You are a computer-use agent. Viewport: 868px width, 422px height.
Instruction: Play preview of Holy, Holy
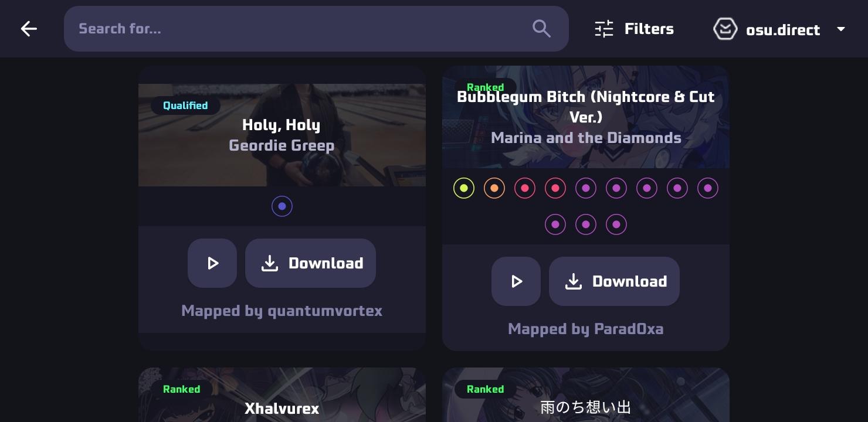pos(212,263)
